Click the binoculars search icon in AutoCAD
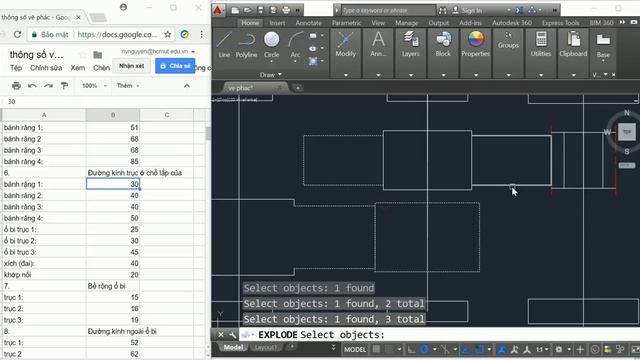 click(x=442, y=10)
